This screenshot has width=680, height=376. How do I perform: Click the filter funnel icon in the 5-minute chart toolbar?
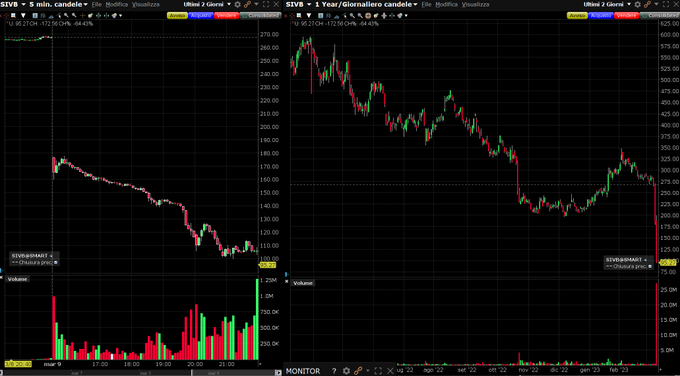[23, 16]
